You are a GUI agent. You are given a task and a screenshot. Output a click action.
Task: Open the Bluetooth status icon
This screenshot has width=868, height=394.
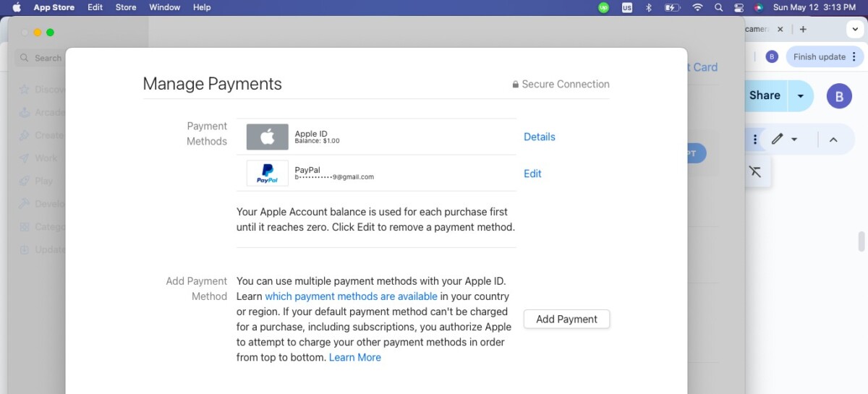click(x=649, y=7)
